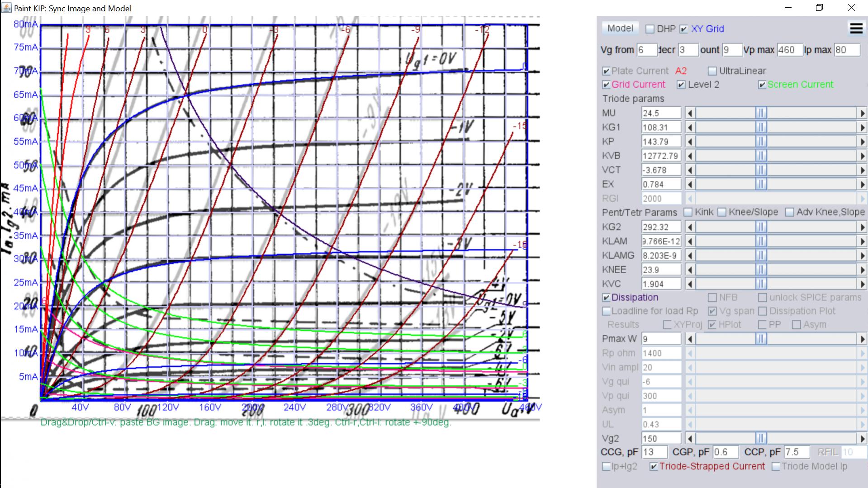
Task: Click the Vg from input field
Action: tap(647, 50)
